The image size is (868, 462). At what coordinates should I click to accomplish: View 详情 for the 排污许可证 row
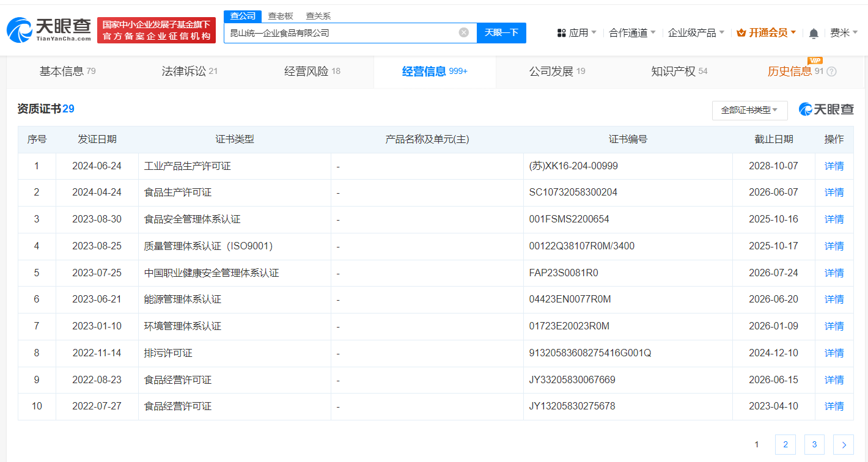coord(834,353)
